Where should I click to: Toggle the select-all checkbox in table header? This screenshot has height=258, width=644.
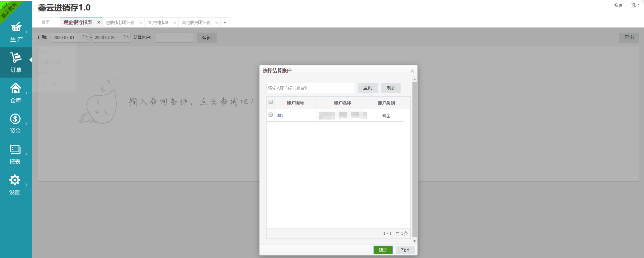point(271,102)
